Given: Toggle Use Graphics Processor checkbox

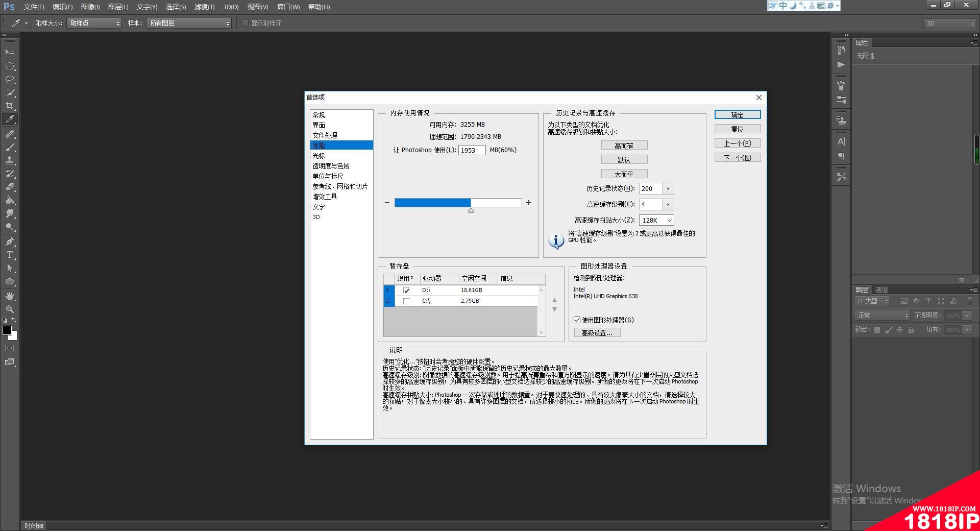Looking at the screenshot, I should (577, 320).
